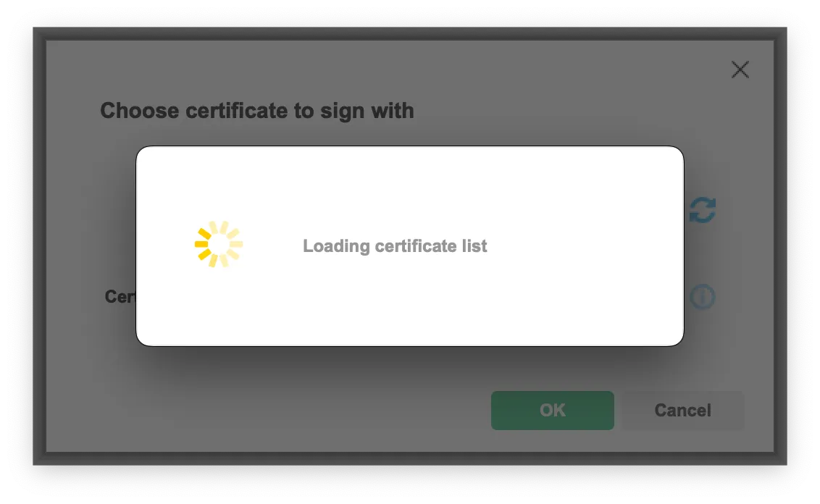Click the 'Loading certificate list' message
Viewport: 820px width, 504px height.
pyautogui.click(x=395, y=246)
